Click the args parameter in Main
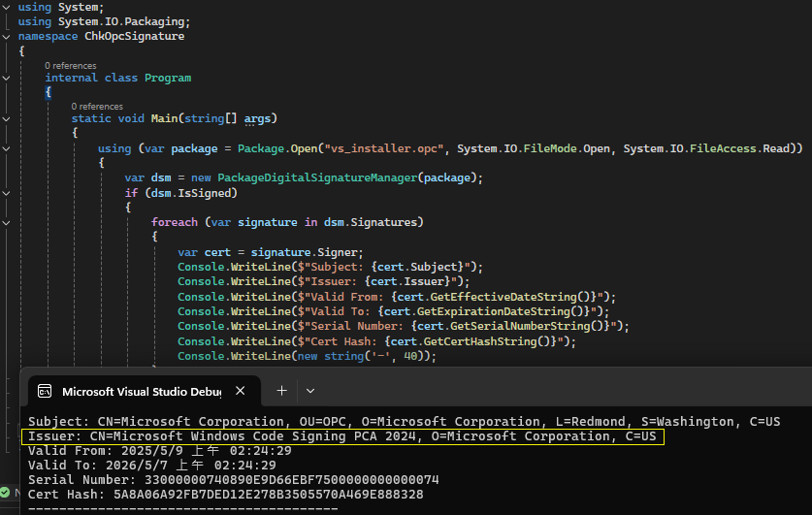Image resolution: width=812 pixels, height=515 pixels. [x=257, y=118]
